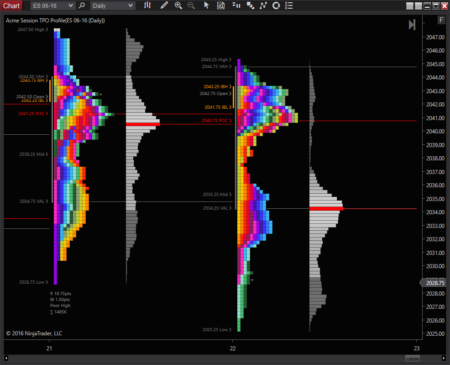Click the instrument search magnifier icon
The image size is (450, 365).
click(x=82, y=6)
